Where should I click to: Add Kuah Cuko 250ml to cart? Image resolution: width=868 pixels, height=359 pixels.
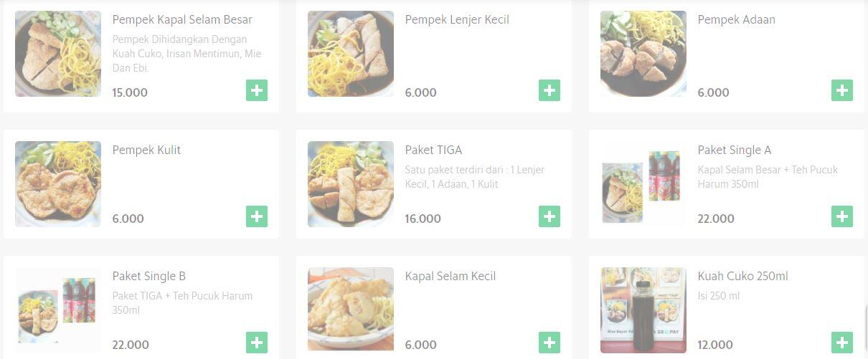click(x=842, y=343)
